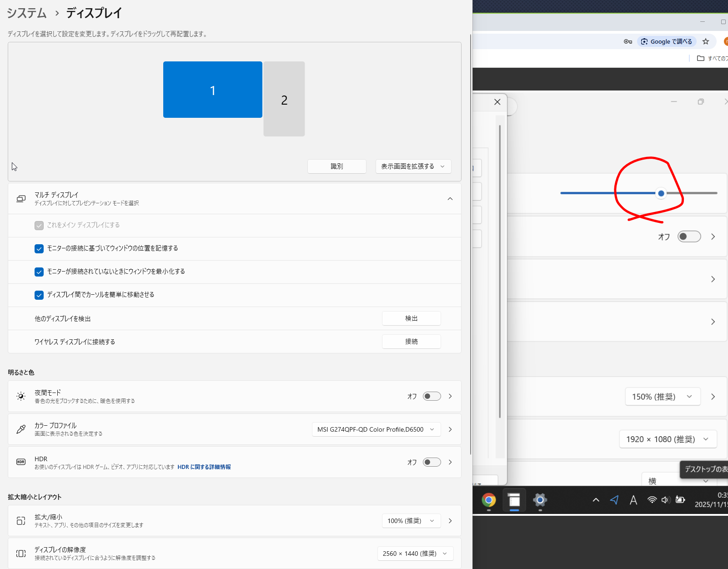Click the bookmark star icon in Chrome
The image size is (728, 569).
(x=706, y=41)
